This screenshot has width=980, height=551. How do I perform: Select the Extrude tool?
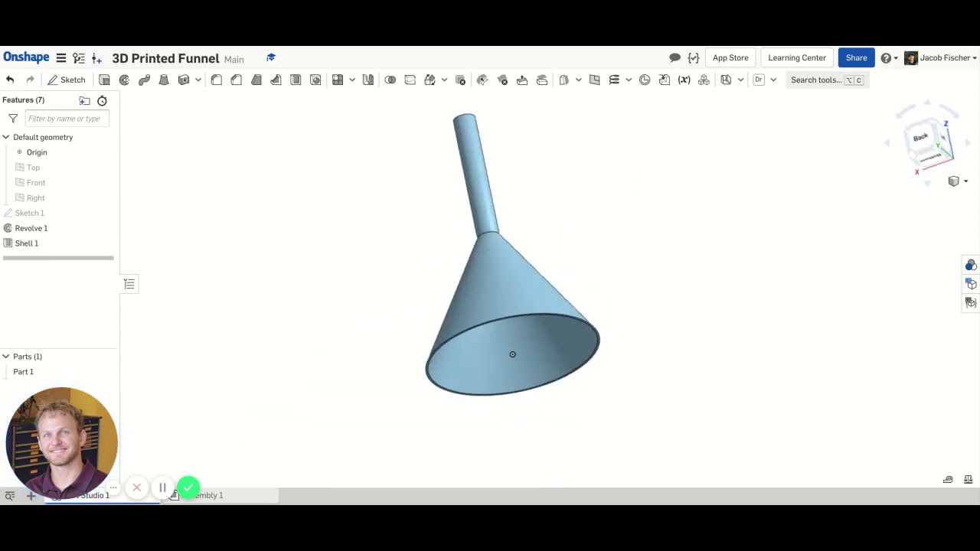click(104, 80)
